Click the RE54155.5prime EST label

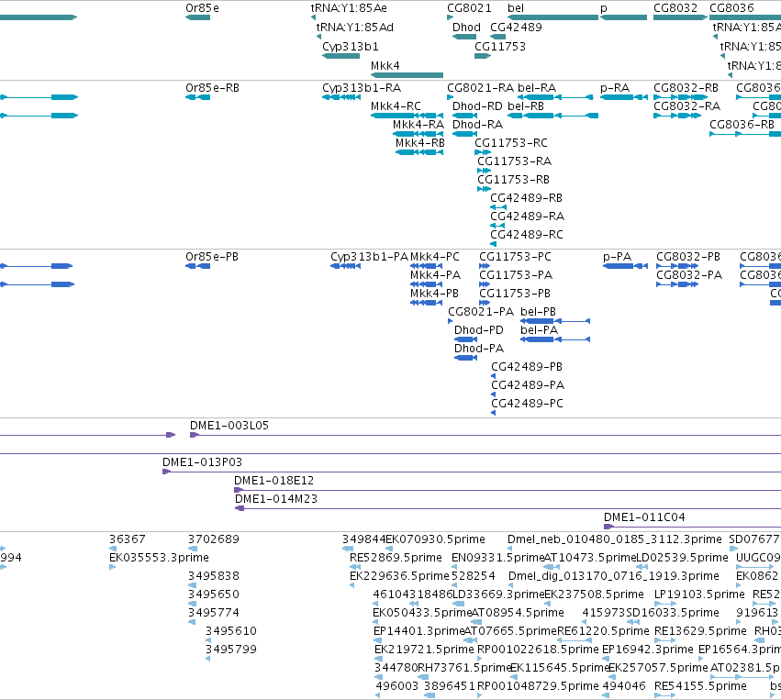pyautogui.click(x=700, y=686)
